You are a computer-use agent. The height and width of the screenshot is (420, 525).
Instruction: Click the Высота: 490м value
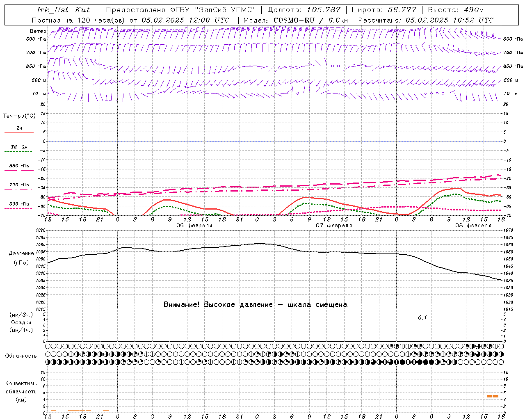tap(456, 10)
